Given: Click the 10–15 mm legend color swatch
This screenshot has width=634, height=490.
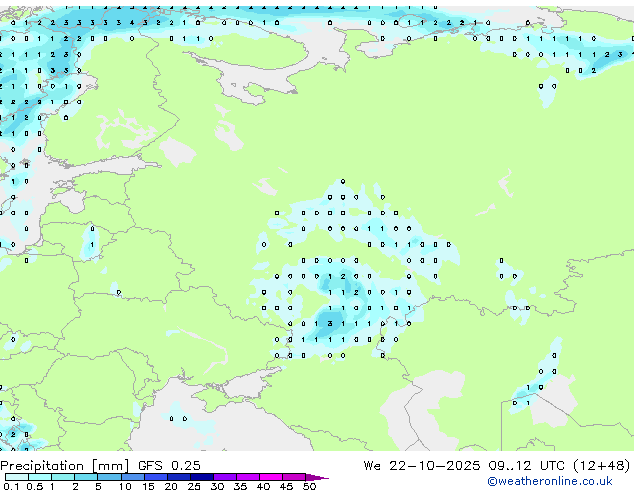Looking at the screenshot, I should pos(132,477).
